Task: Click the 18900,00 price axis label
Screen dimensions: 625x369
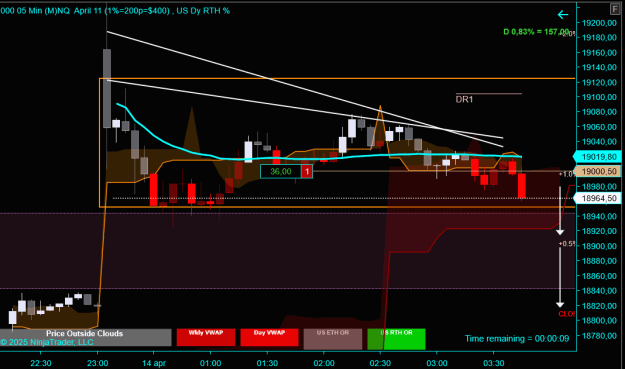Action: click(599, 246)
